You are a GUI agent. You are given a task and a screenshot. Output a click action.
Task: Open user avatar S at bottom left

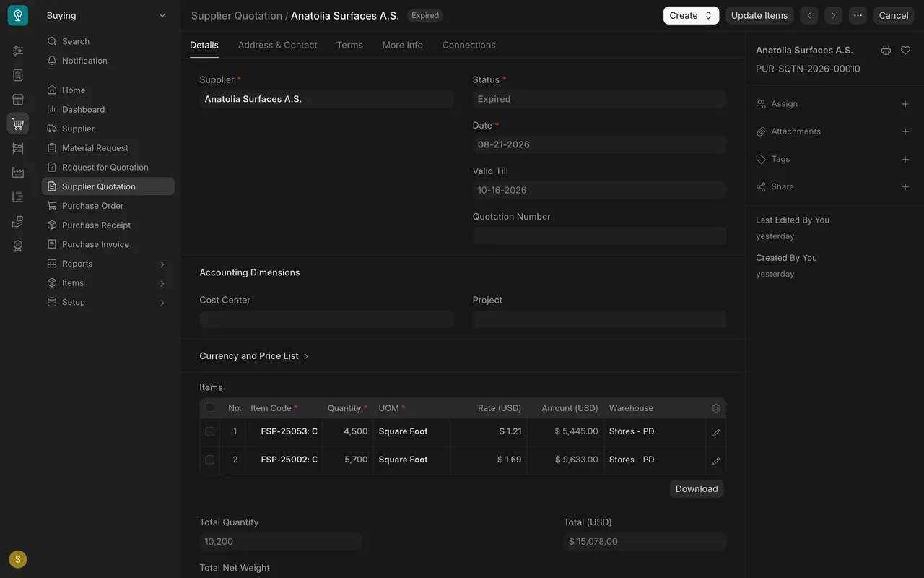(18, 559)
